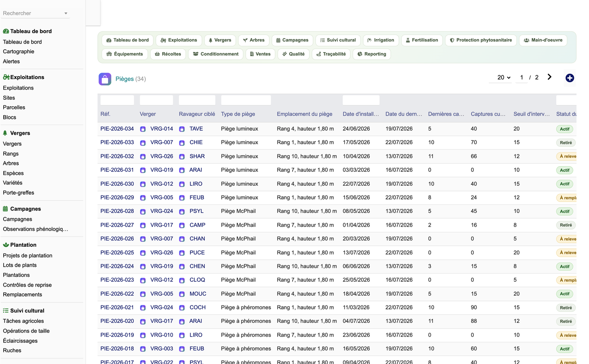The width and height of the screenshot is (589, 364).
Task: Click the pest icon next to MOUC
Action: point(182,294)
